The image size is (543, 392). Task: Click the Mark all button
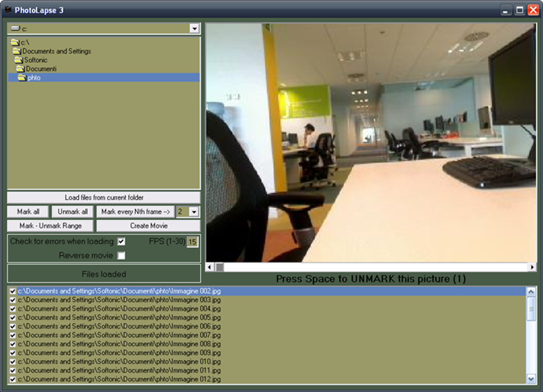pos(28,212)
